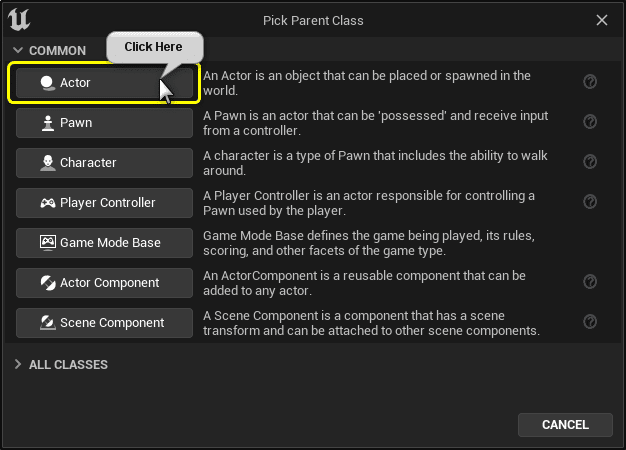The width and height of the screenshot is (626, 450).
Task: Click the Pawn class icon
Action: coord(47,123)
